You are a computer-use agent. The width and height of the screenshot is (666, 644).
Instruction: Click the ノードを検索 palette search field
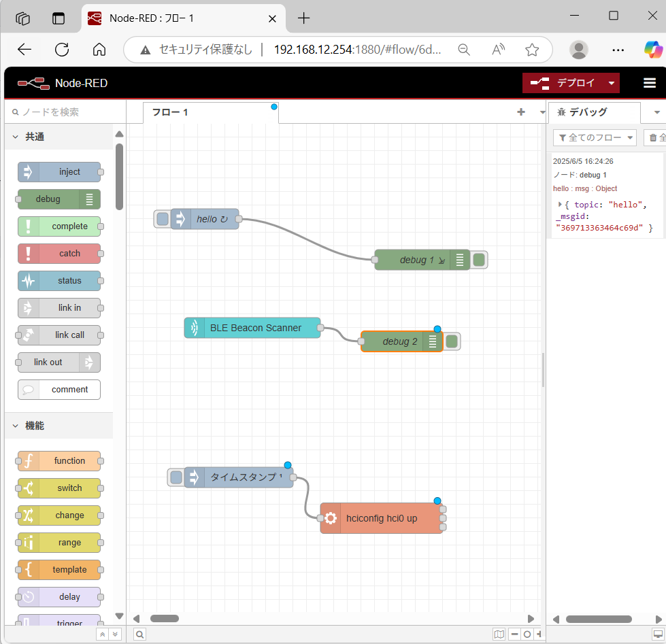66,112
